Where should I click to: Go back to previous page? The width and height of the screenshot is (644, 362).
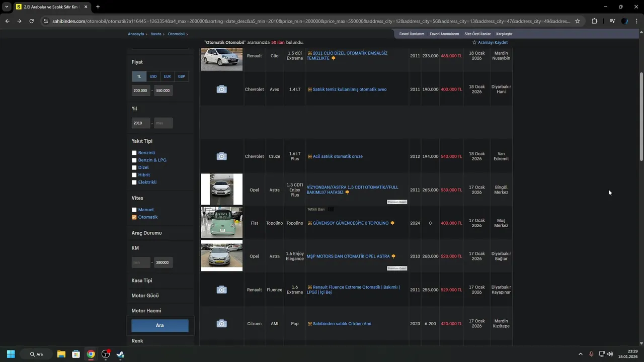click(x=7, y=21)
